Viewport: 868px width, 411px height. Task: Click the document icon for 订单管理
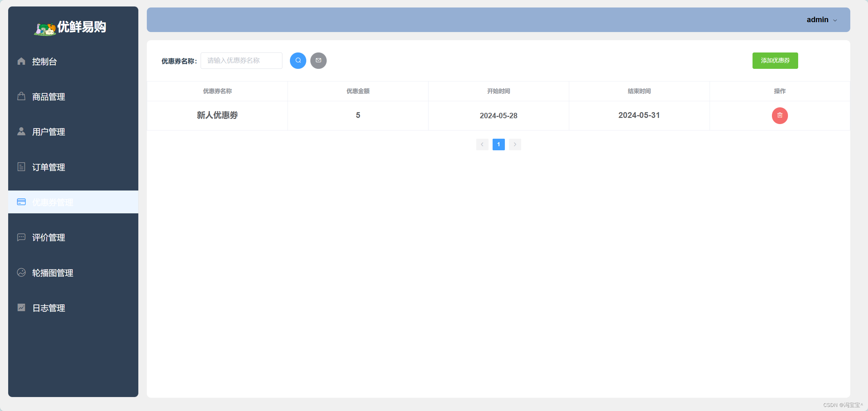(21, 167)
